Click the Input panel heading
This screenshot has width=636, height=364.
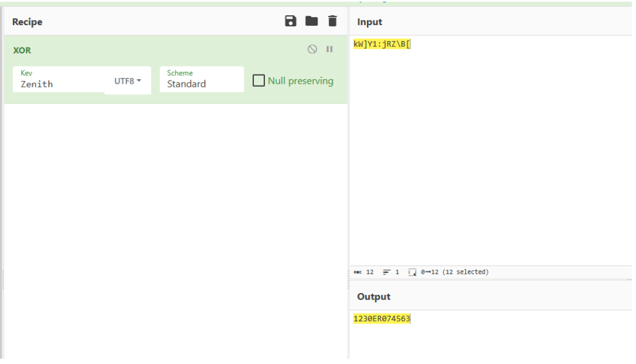369,22
